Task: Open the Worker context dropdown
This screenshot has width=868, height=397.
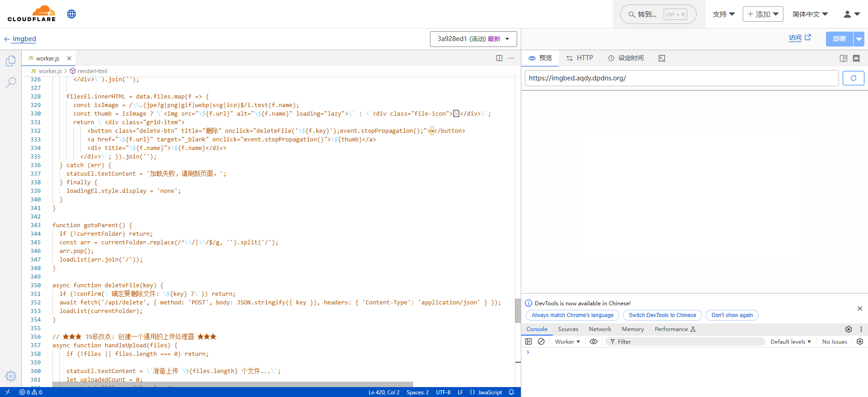Action: coord(567,342)
